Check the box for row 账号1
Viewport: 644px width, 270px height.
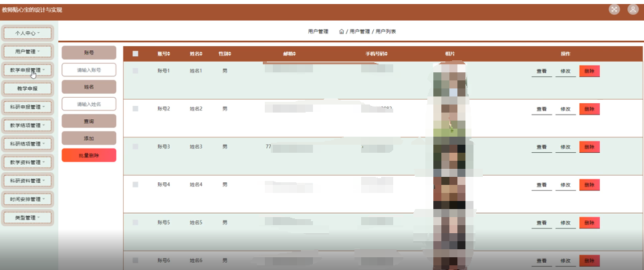coord(135,71)
